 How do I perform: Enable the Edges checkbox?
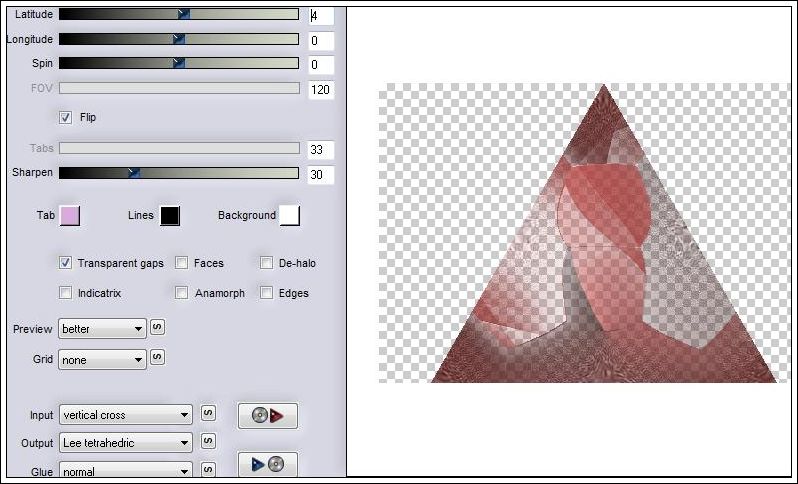[x=266, y=293]
